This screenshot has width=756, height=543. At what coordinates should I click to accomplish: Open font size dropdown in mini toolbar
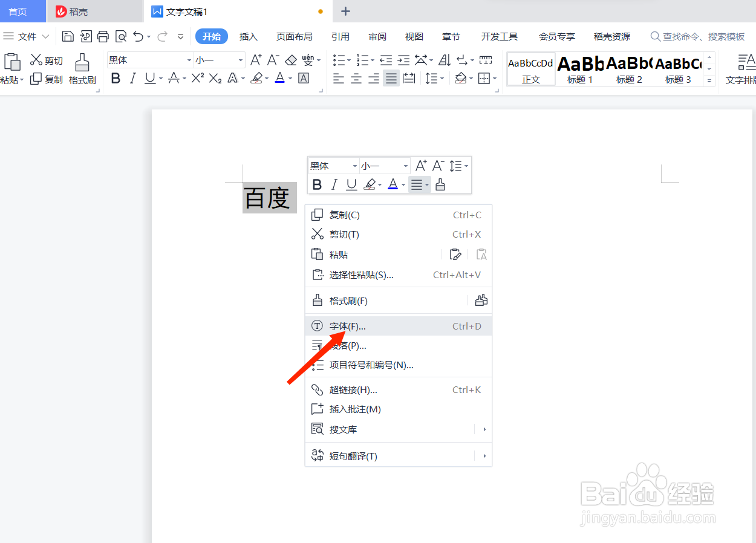405,166
